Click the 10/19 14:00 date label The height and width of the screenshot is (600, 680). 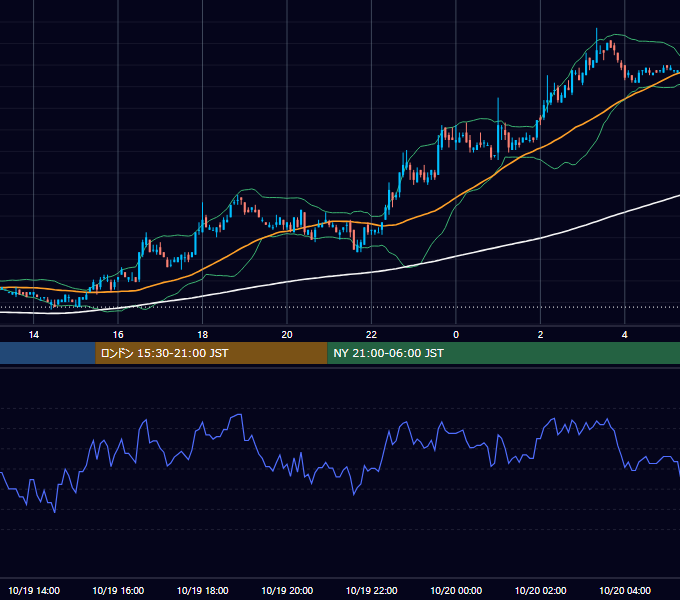point(34,590)
